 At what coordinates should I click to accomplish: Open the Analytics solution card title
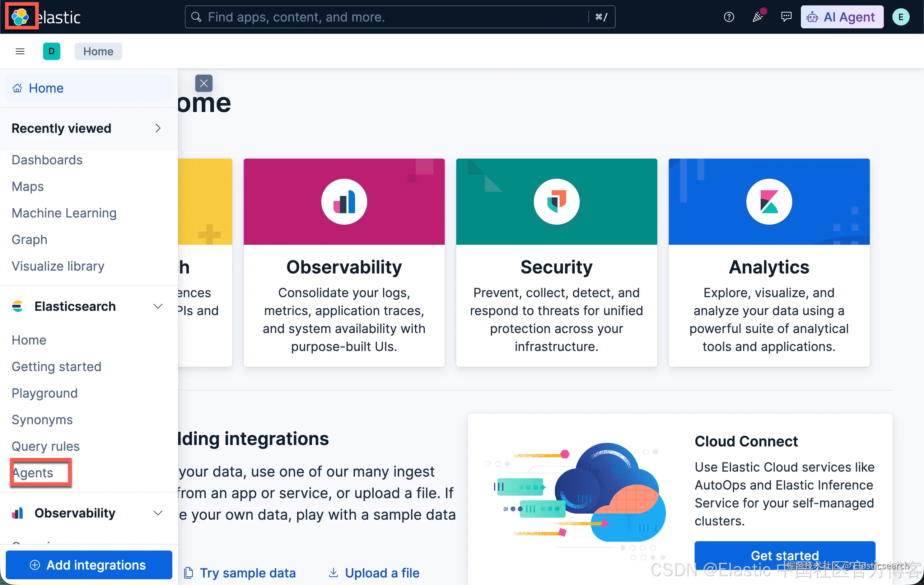tap(769, 267)
